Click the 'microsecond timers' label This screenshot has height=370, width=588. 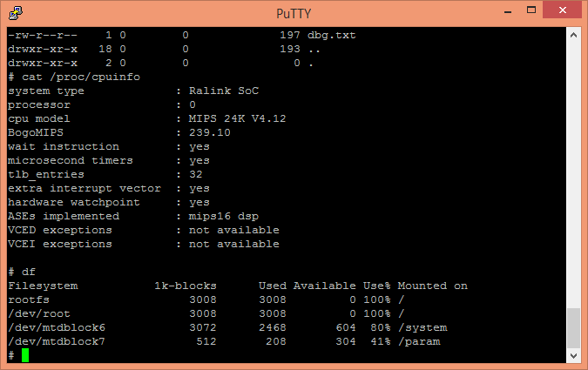pyautogui.click(x=71, y=161)
